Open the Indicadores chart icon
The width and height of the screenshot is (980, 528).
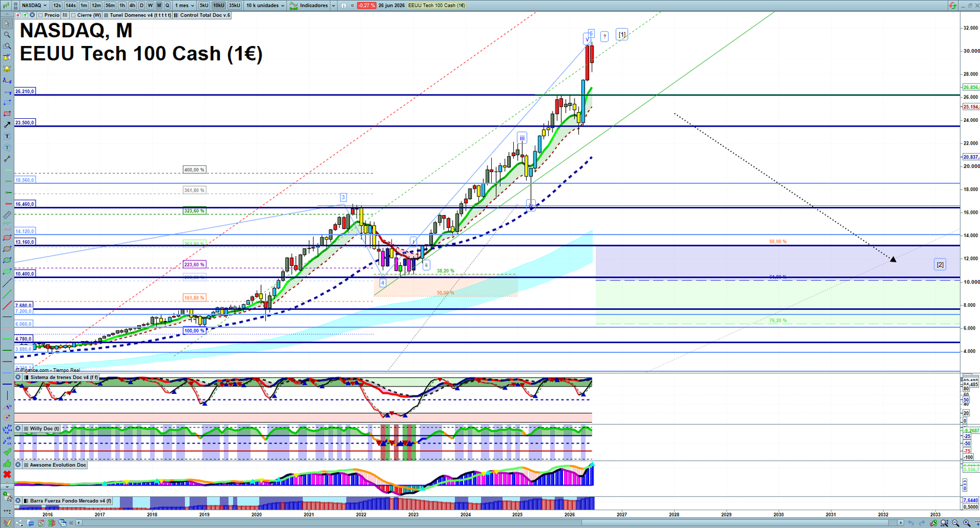pos(294,6)
